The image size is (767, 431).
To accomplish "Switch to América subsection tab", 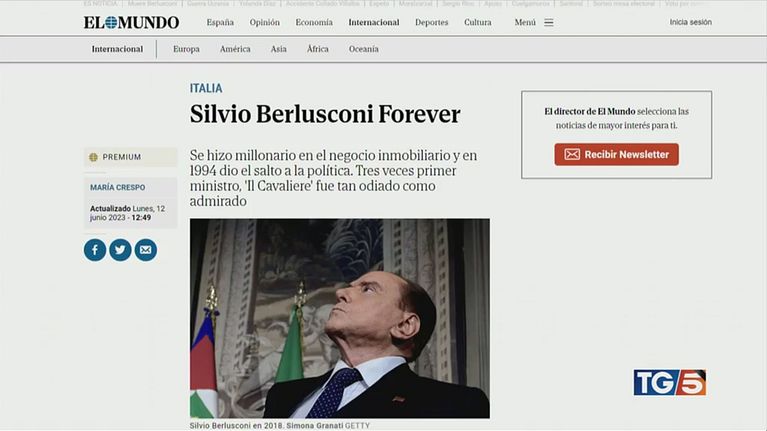I will 235,49.
